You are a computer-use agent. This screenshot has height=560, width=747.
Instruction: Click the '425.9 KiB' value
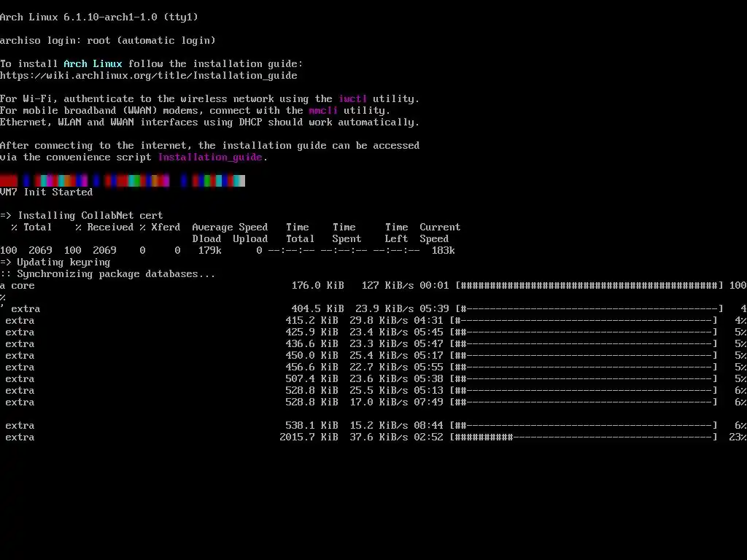pos(311,332)
